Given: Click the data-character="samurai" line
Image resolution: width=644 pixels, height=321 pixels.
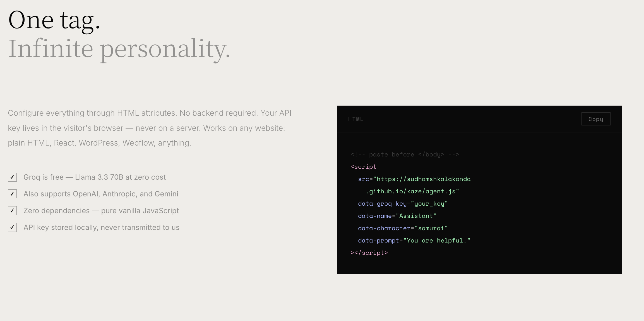Looking at the screenshot, I should coord(403,228).
